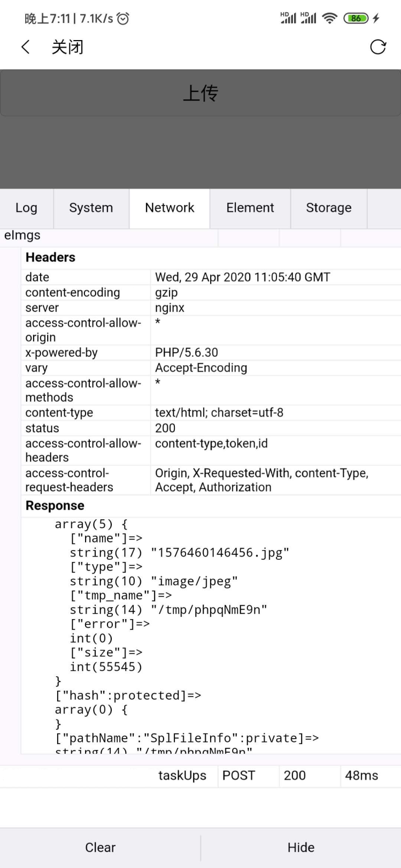The width and height of the screenshot is (401, 868).
Task: Collapse the eImgs request details
Action: coord(22,236)
